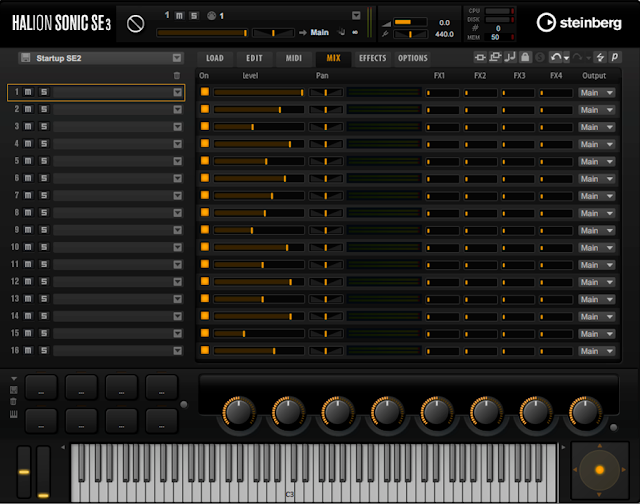Screen dimensions: 640x504
Task: Click the disk icon next to Startup SE2
Action: [x=25, y=58]
